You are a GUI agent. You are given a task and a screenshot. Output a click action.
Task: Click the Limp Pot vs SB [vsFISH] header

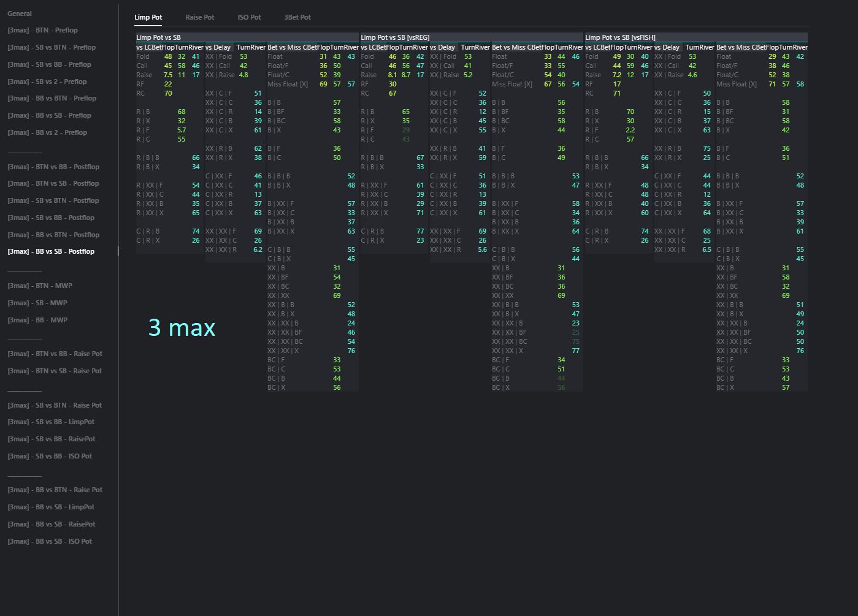620,37
